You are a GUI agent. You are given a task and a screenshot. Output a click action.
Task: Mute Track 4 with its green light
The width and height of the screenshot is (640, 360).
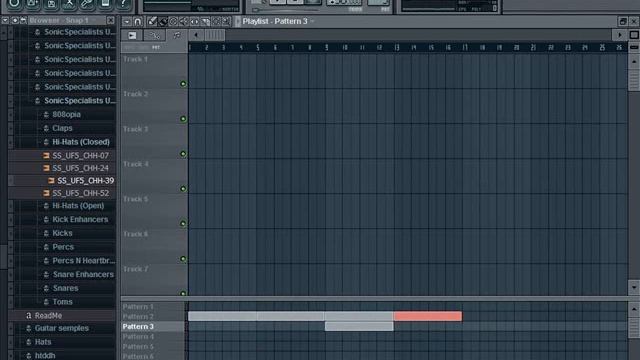[x=183, y=189]
